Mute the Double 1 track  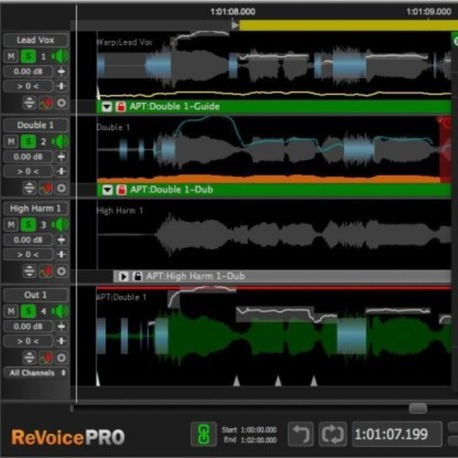click(x=11, y=142)
